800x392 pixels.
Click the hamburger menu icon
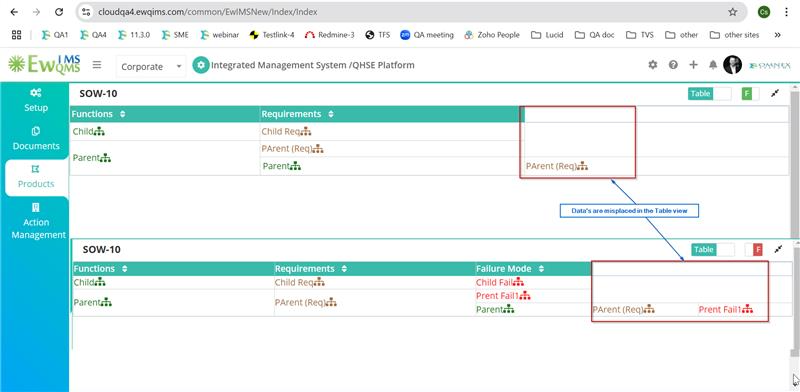97,65
